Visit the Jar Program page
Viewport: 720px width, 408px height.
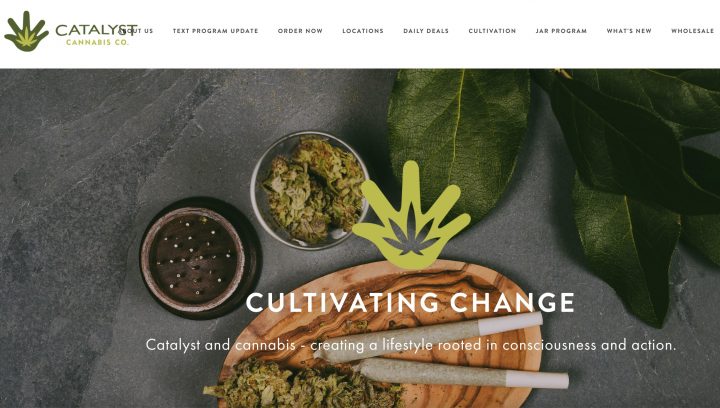(x=561, y=31)
